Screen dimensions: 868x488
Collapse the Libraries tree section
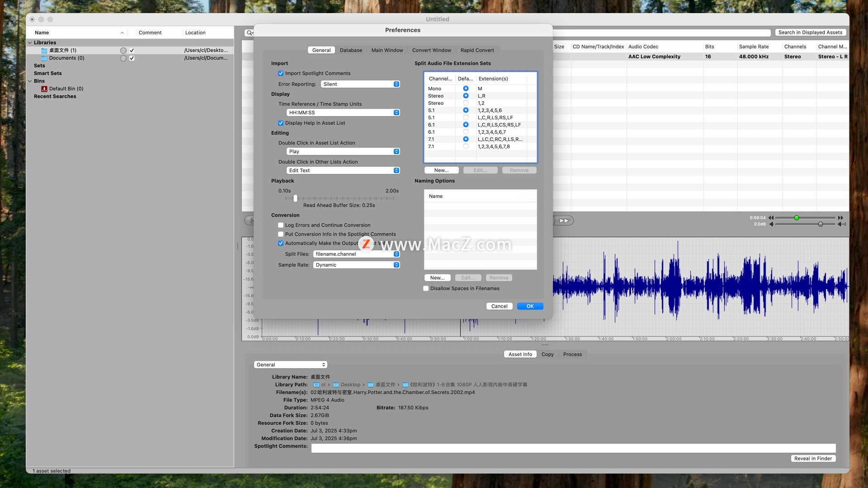point(30,43)
